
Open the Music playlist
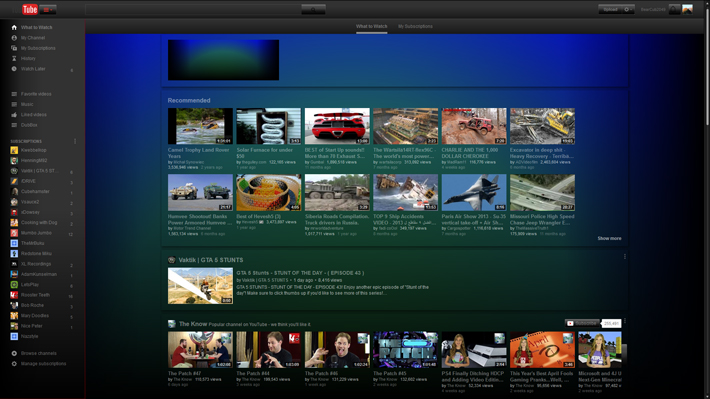click(x=27, y=104)
